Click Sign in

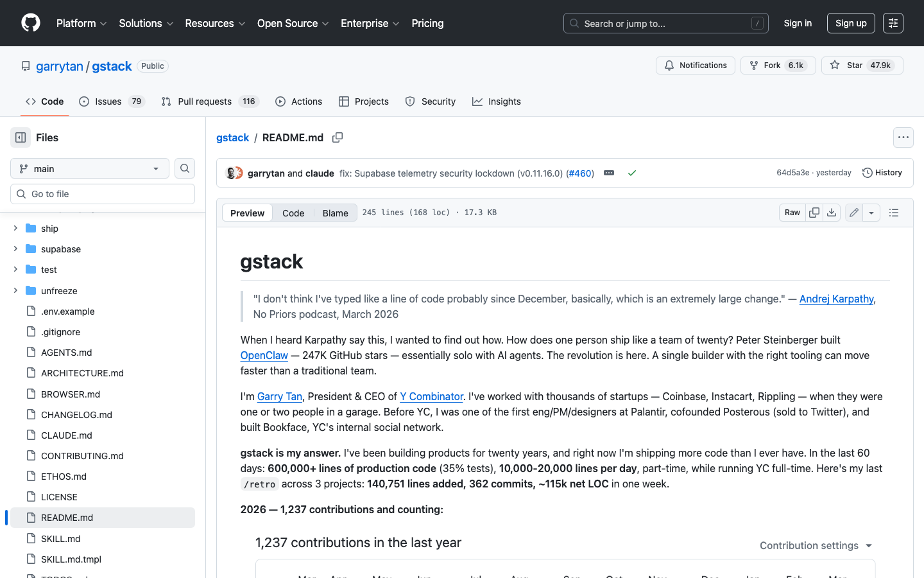(x=798, y=23)
